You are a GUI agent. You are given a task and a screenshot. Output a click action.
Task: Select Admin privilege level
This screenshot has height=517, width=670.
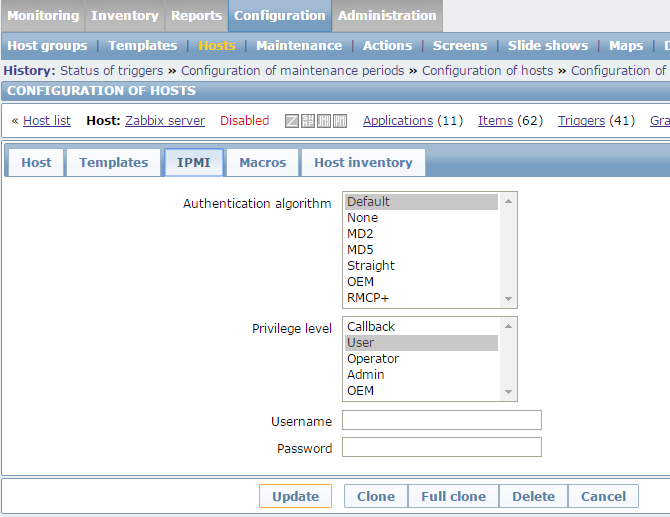(x=421, y=375)
